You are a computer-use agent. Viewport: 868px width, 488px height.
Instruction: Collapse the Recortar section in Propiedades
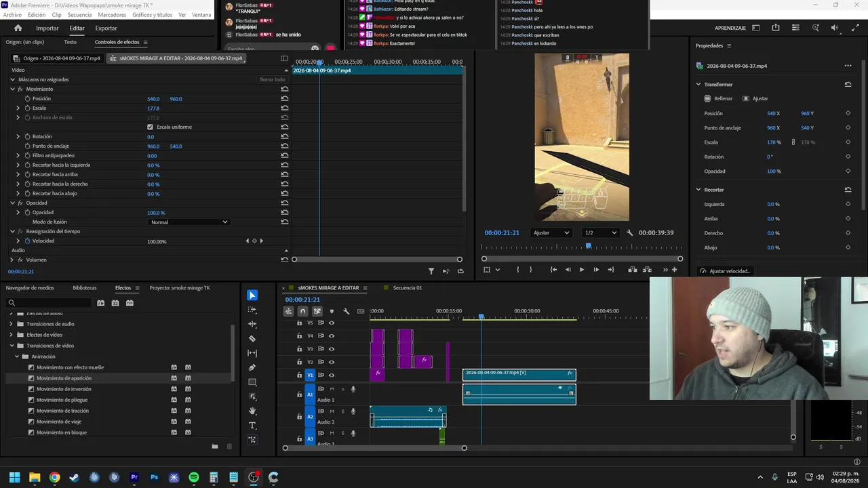698,190
